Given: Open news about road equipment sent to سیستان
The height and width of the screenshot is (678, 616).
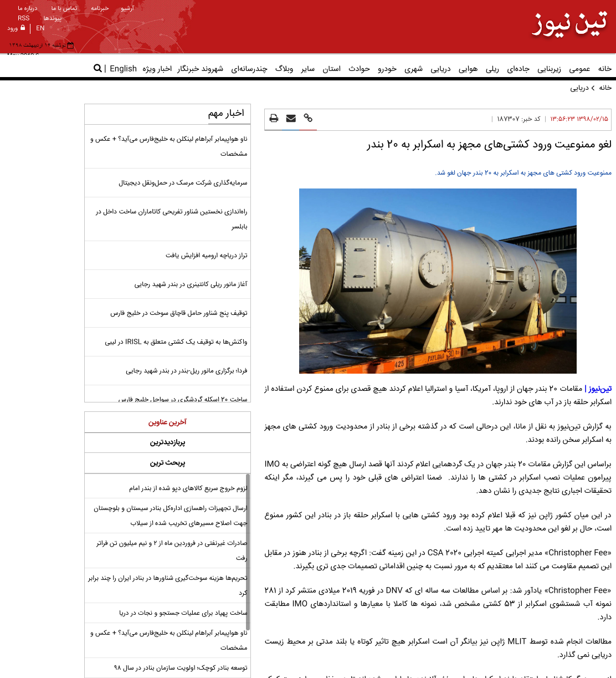Looking at the screenshot, I should [170, 516].
